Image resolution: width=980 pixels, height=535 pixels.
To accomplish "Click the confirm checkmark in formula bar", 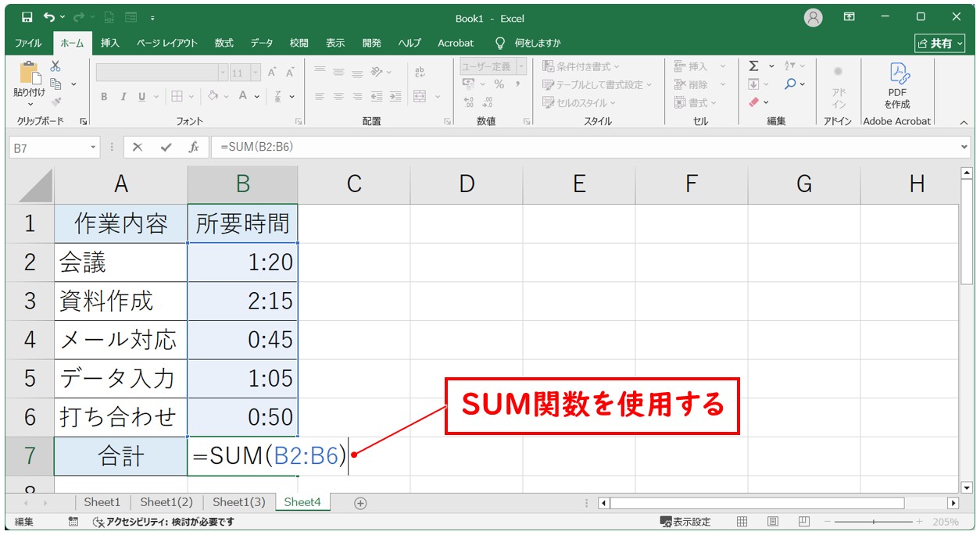I will tap(165, 147).
